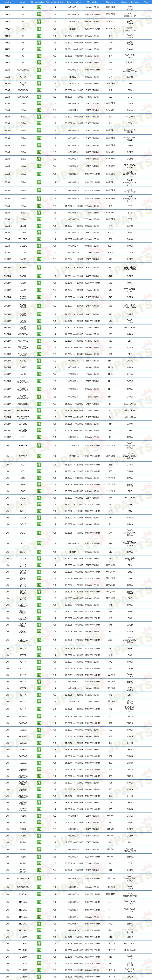Click the 'Moc silnika' column header
152x980 pixels.
(x=92, y=2)
